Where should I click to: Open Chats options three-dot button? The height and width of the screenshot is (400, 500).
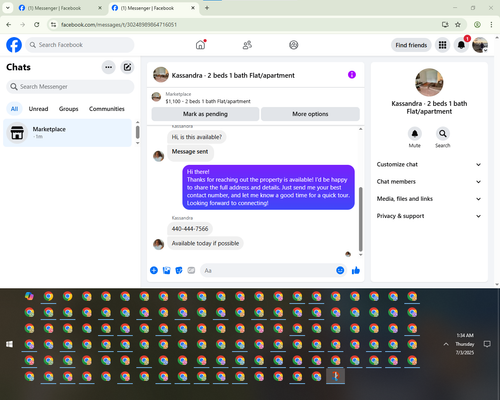108,67
